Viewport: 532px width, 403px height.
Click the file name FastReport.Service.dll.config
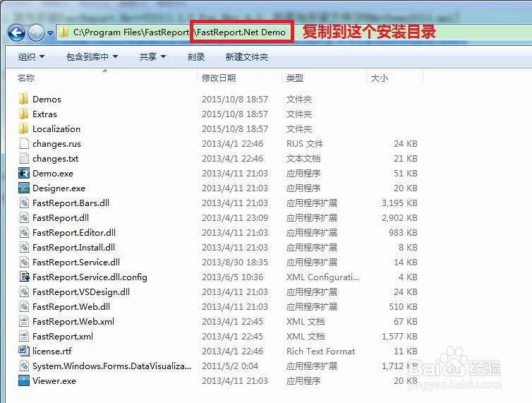click(x=90, y=277)
